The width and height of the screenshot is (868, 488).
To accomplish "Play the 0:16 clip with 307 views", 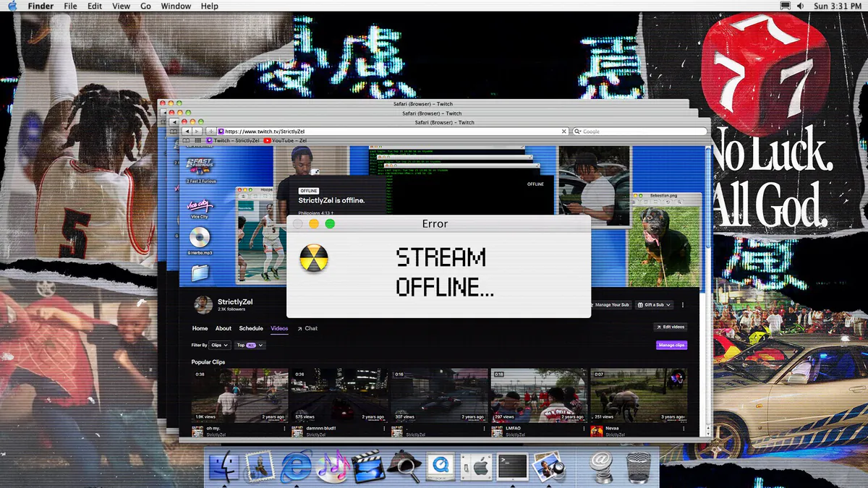I will click(439, 395).
